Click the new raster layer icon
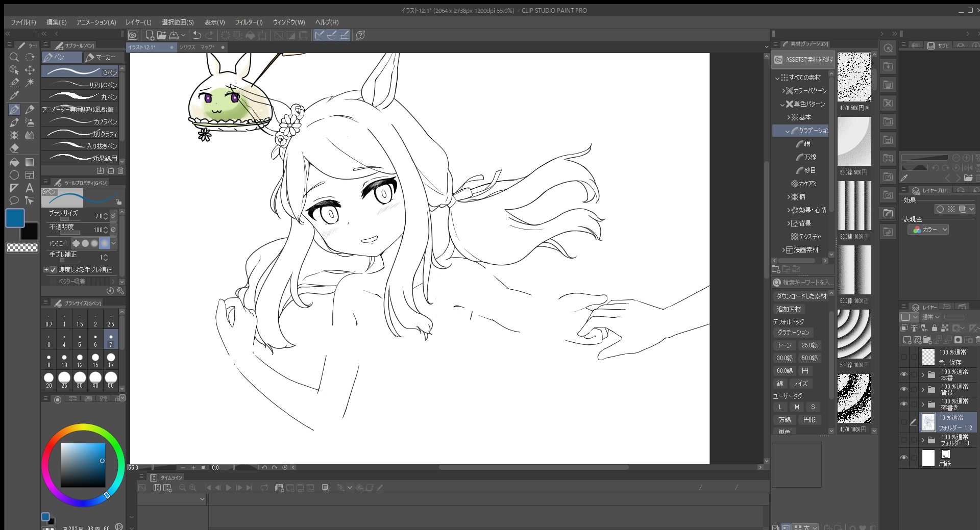 pos(907,340)
